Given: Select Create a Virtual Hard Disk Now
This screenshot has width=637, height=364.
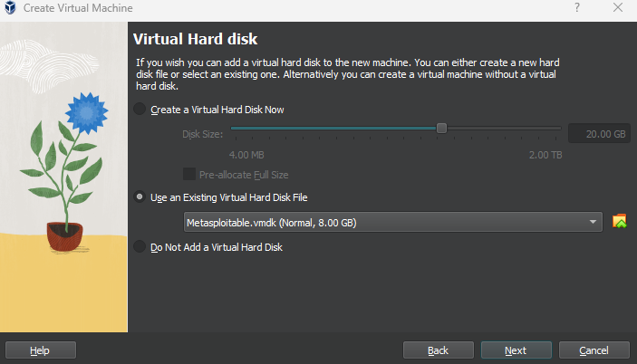Looking at the screenshot, I should pyautogui.click(x=140, y=110).
